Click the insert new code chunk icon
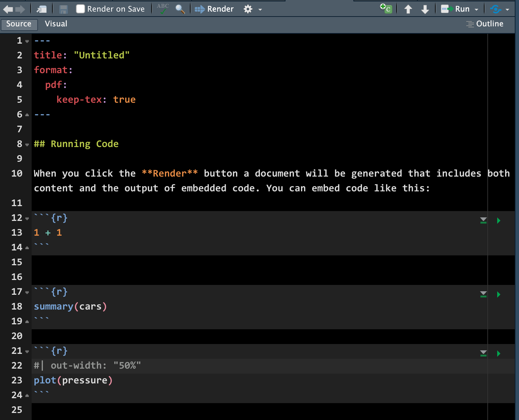 pos(386,9)
